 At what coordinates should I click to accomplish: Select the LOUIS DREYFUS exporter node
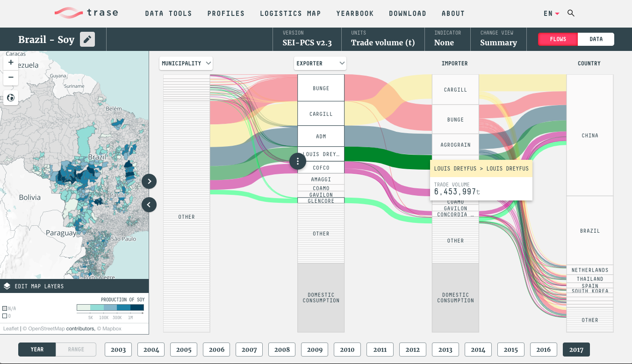point(321,154)
